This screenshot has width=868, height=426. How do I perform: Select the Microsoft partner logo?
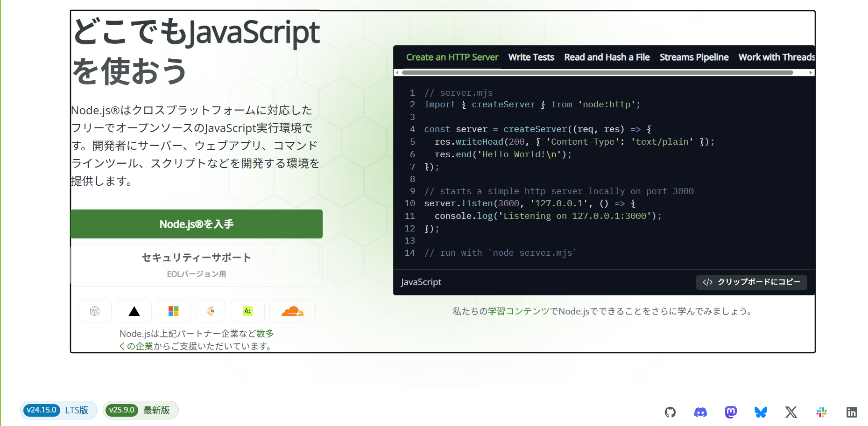173,311
